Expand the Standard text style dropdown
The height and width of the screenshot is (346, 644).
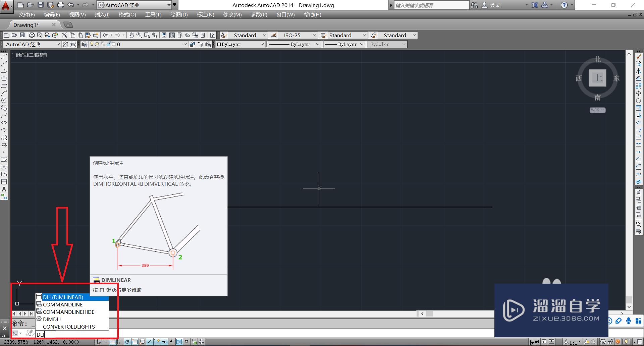pyautogui.click(x=264, y=35)
